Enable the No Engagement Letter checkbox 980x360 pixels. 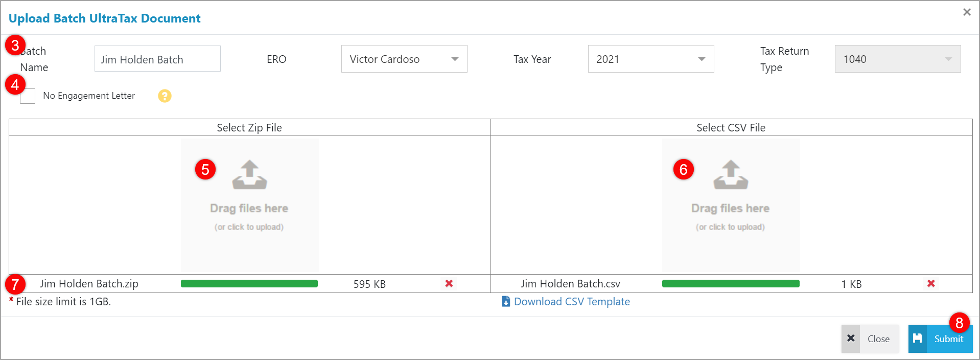click(x=28, y=96)
